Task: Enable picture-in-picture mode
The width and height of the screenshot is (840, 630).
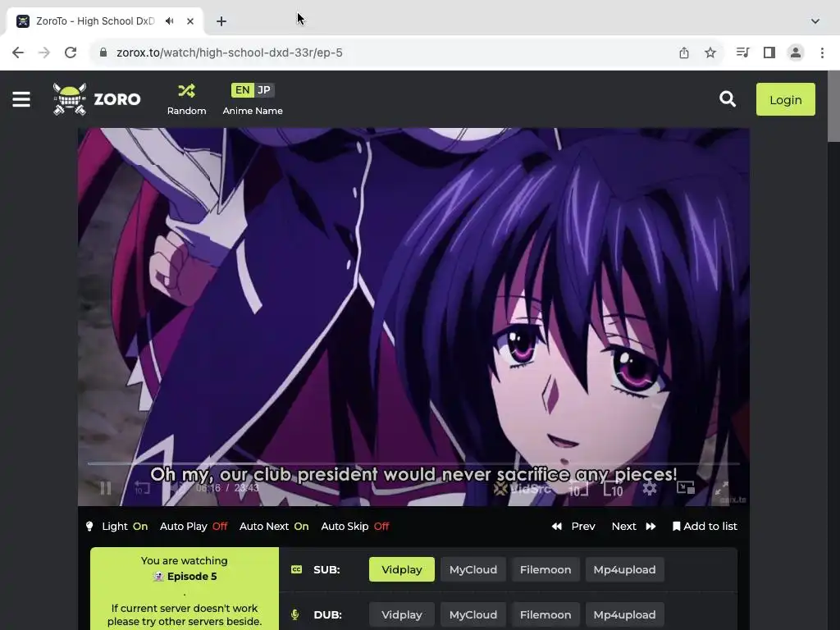Action: pyautogui.click(x=685, y=487)
